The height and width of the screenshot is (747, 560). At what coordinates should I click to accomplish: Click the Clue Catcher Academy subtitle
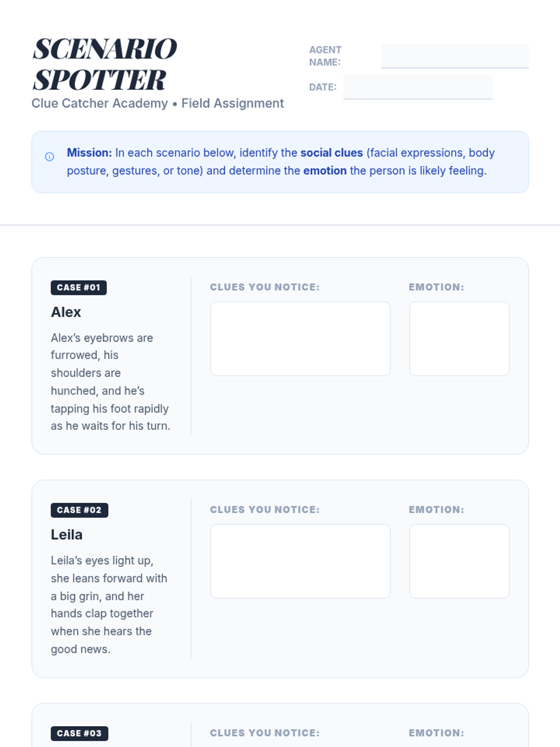point(157,103)
